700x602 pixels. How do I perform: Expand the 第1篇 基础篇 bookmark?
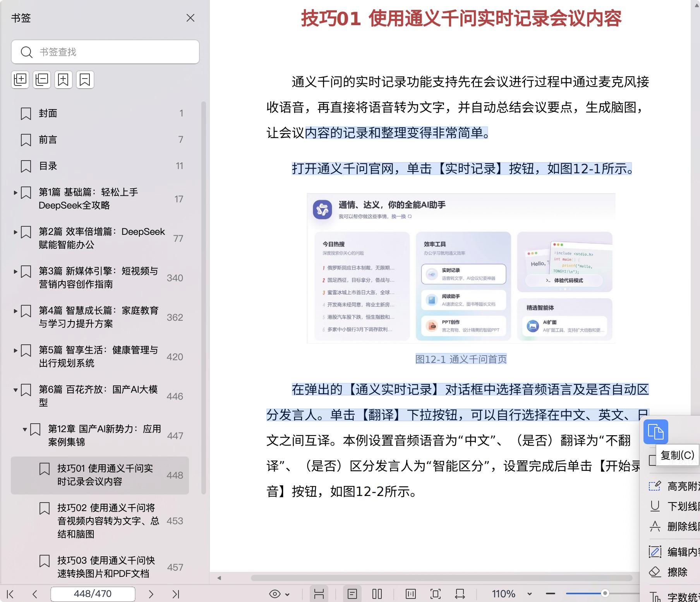point(15,192)
